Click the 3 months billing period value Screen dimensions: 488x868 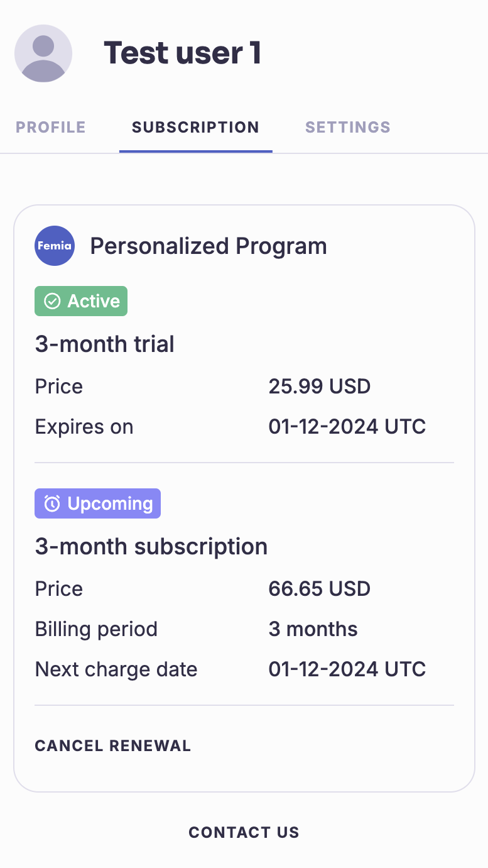[313, 629]
